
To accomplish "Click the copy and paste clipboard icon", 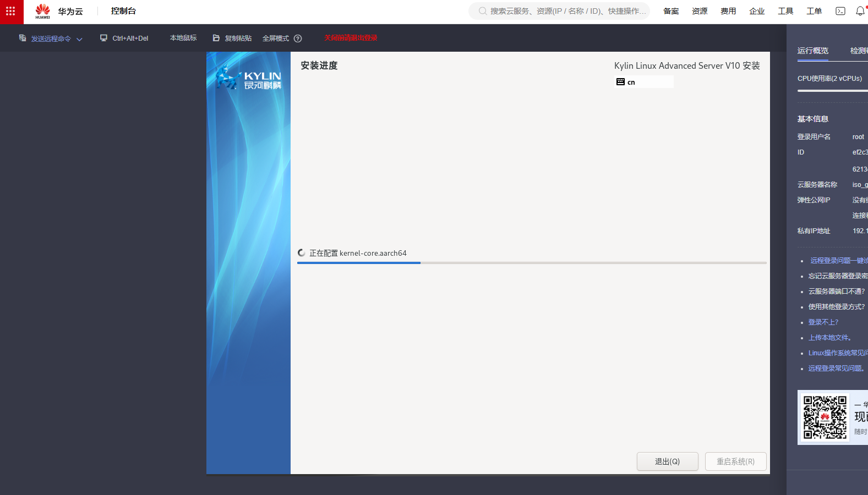I will tap(216, 38).
